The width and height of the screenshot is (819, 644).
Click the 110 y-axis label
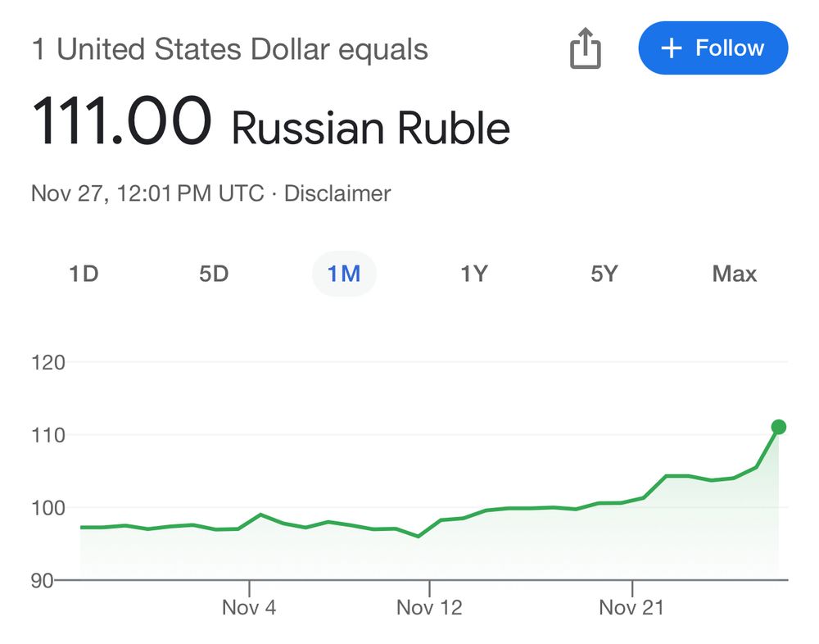(x=48, y=435)
